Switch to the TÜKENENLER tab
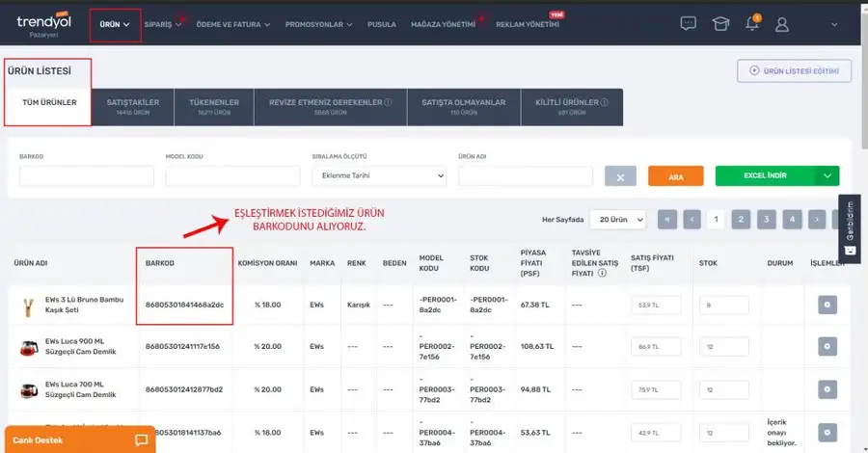868x453 pixels. (x=214, y=107)
